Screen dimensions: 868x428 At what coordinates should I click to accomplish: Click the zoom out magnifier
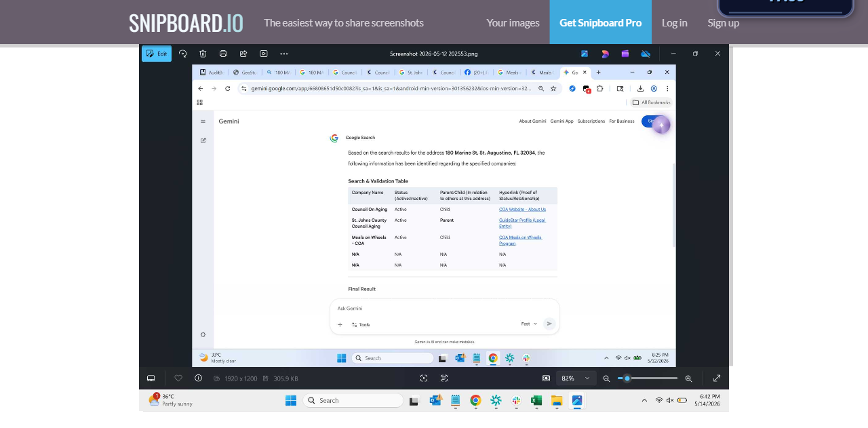pyautogui.click(x=606, y=378)
